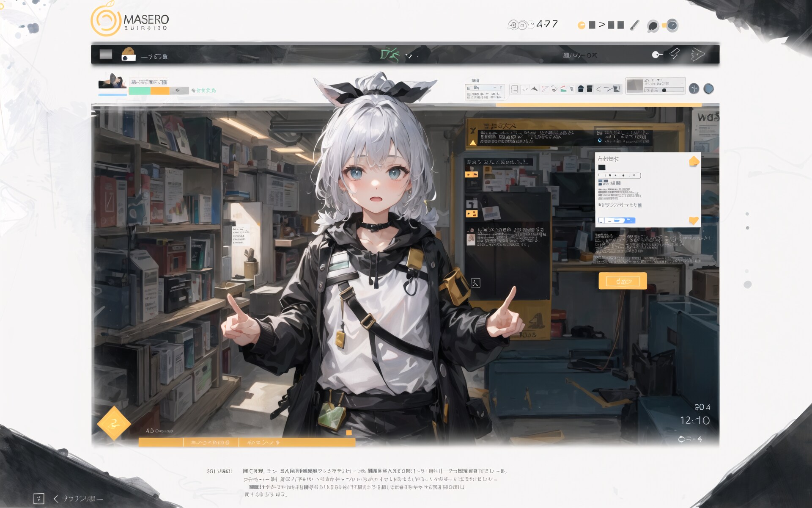Select the dark bucket tool in toolbar

coord(580,89)
